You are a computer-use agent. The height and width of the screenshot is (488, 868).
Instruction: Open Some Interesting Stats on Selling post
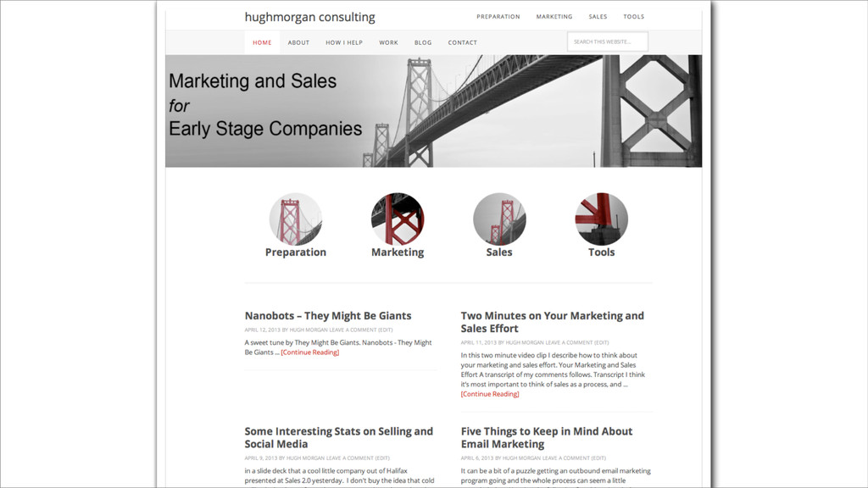339,438
